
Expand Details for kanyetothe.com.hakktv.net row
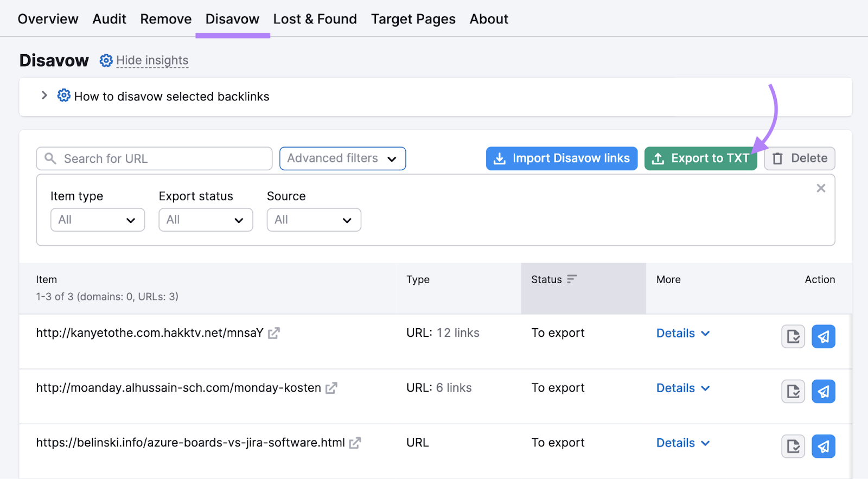tap(683, 333)
